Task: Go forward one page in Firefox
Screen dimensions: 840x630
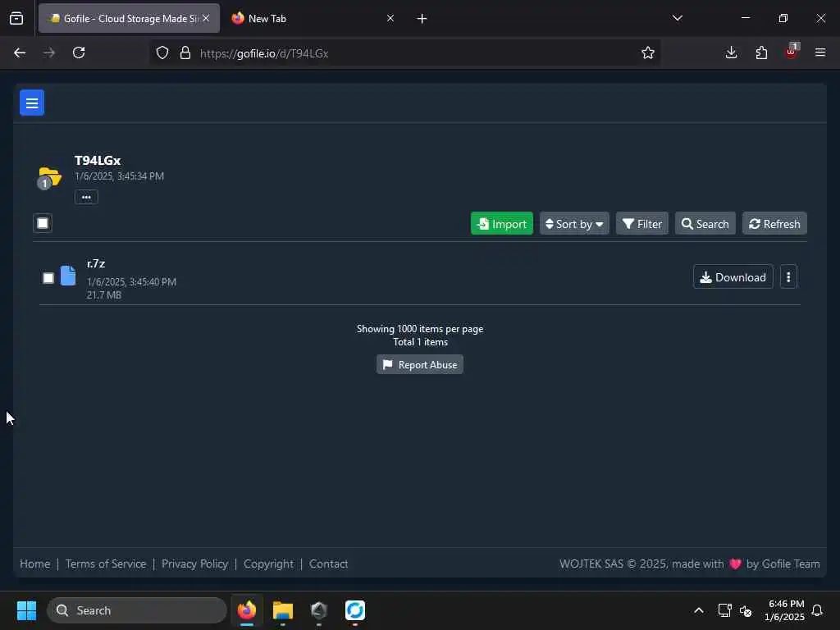Action: 48,52
